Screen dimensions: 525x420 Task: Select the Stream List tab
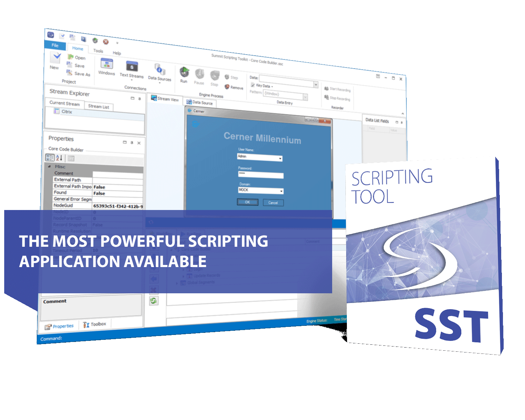coord(99,106)
